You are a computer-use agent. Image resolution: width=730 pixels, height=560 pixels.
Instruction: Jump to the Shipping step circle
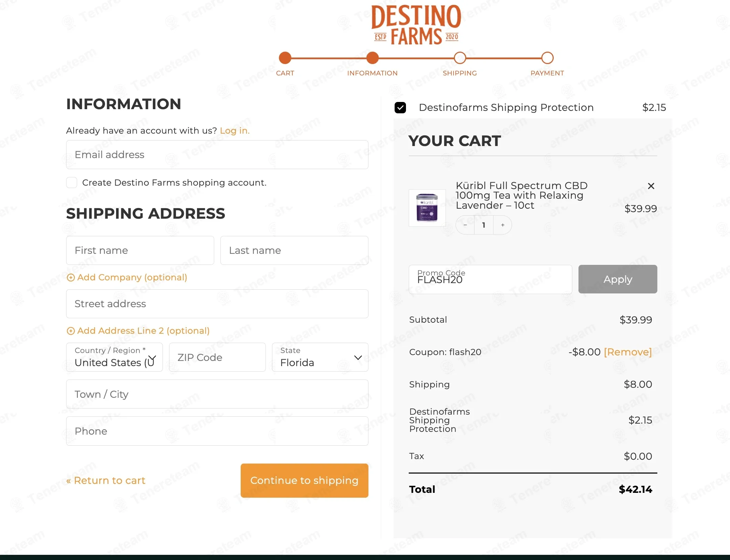(x=460, y=58)
